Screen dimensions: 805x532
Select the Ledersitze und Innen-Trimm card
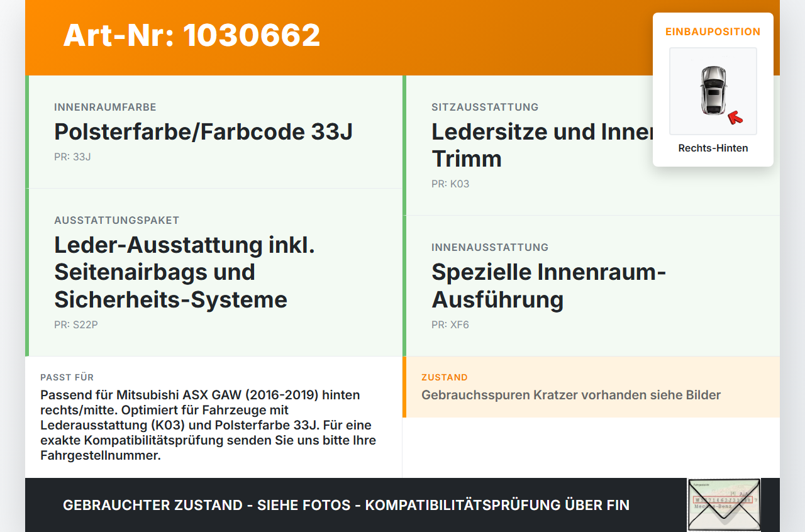pyautogui.click(x=591, y=145)
